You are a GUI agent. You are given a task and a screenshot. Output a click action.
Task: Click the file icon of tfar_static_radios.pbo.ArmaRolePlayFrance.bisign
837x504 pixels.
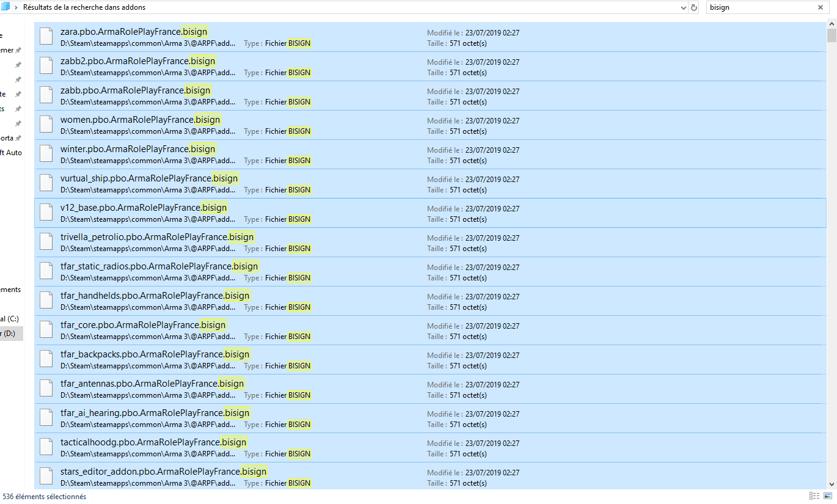(x=46, y=271)
